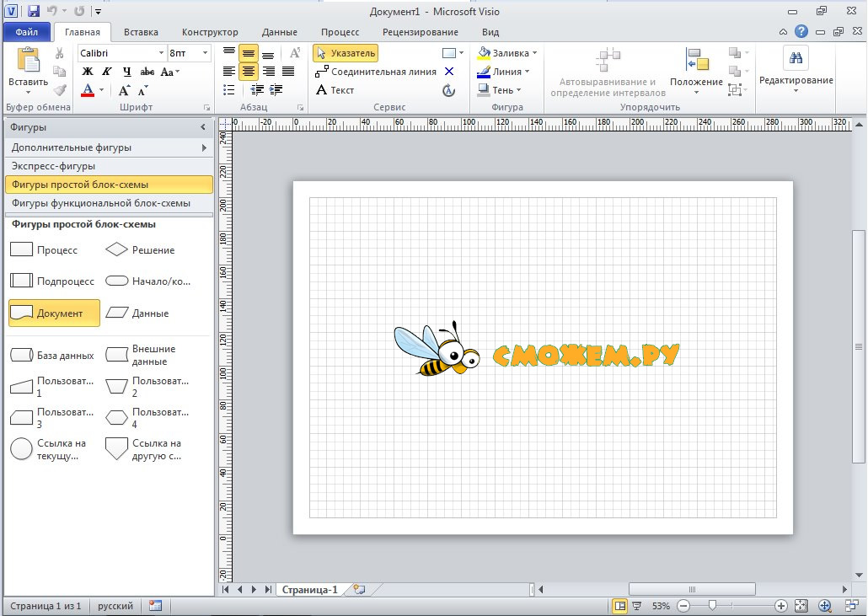Switch to the Процесс tab
The image size is (868, 616).
(340, 32)
